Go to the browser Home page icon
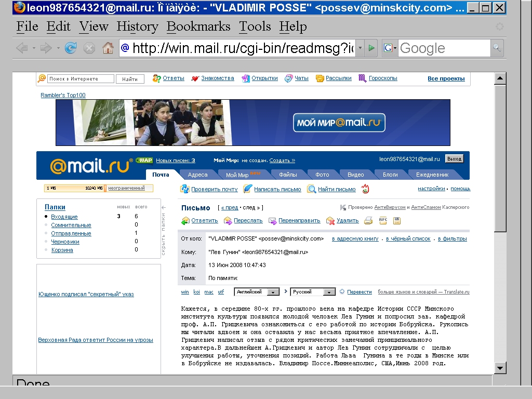 coord(108,48)
